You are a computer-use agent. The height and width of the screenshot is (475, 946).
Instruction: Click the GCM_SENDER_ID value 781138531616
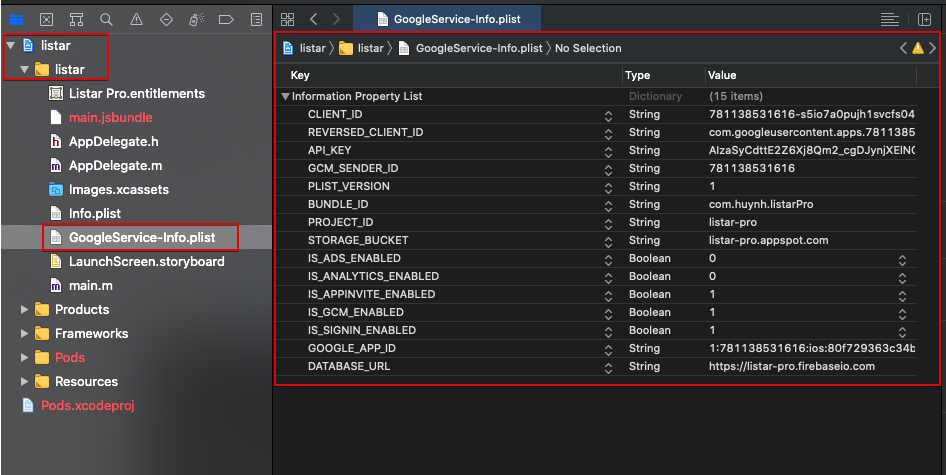click(752, 168)
